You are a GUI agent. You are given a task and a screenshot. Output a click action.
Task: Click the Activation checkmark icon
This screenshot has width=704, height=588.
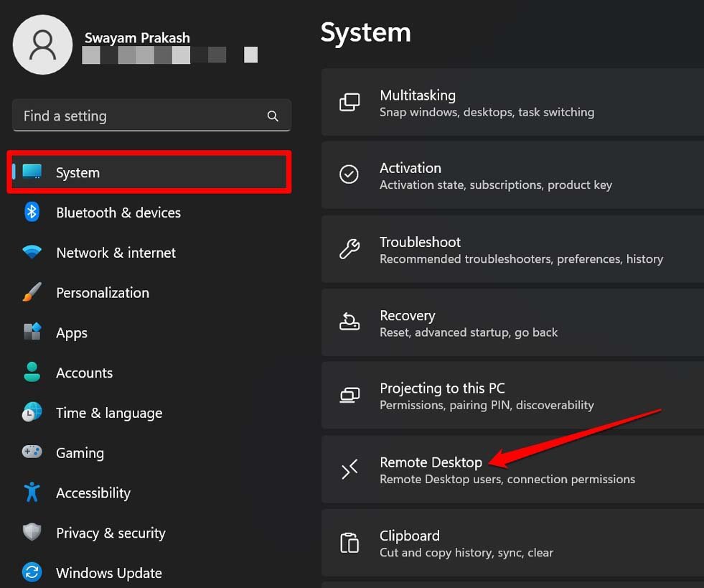point(349,174)
